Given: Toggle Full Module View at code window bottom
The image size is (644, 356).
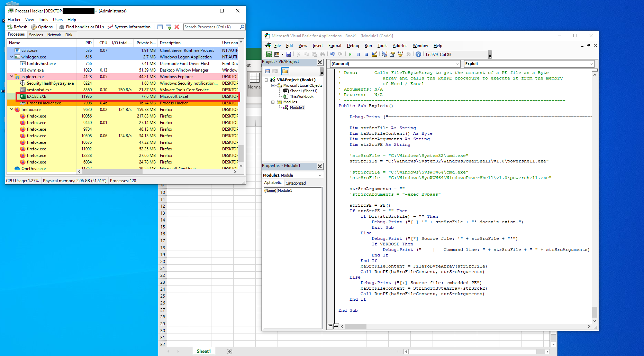Looking at the screenshot, I should coord(336,326).
